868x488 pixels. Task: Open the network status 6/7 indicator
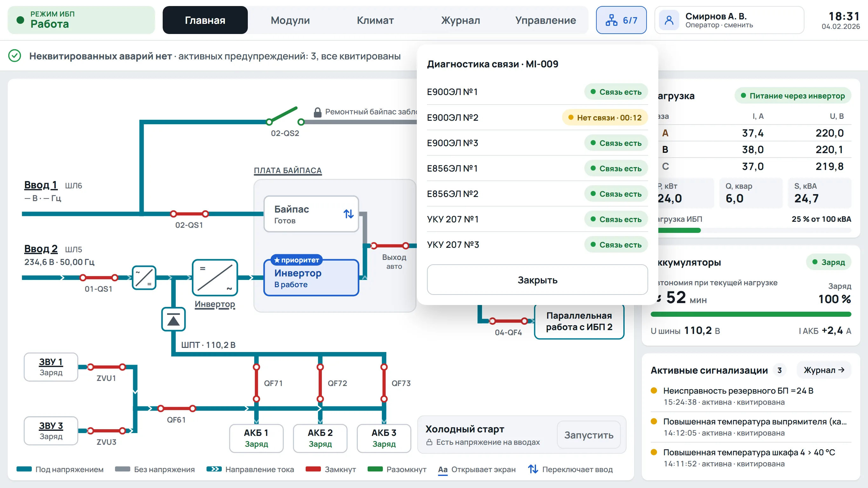pos(621,20)
